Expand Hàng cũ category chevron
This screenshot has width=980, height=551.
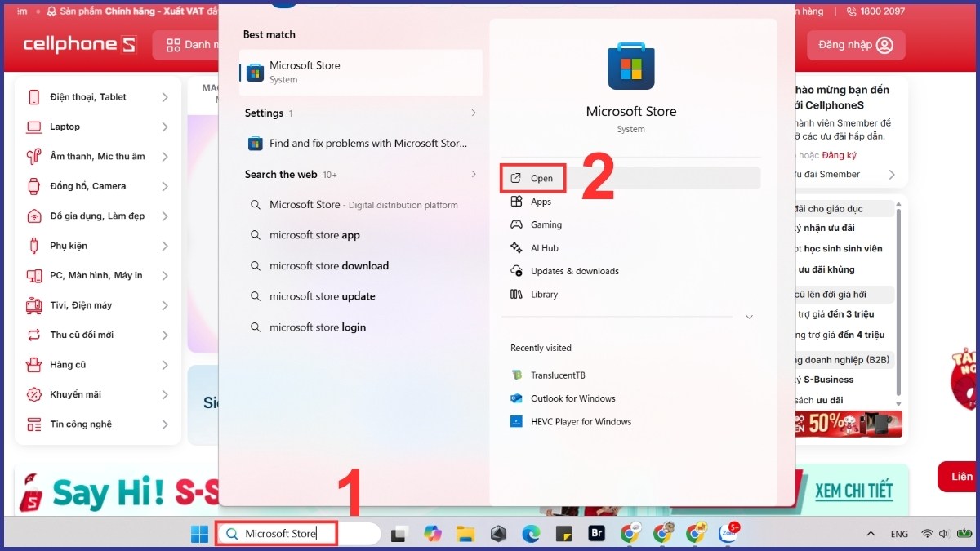(x=164, y=365)
